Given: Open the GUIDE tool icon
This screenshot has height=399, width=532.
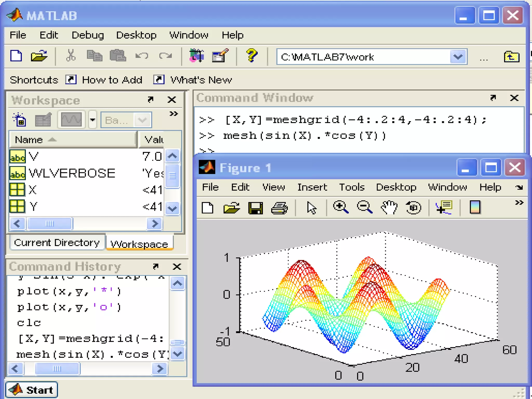Looking at the screenshot, I should click(220, 56).
